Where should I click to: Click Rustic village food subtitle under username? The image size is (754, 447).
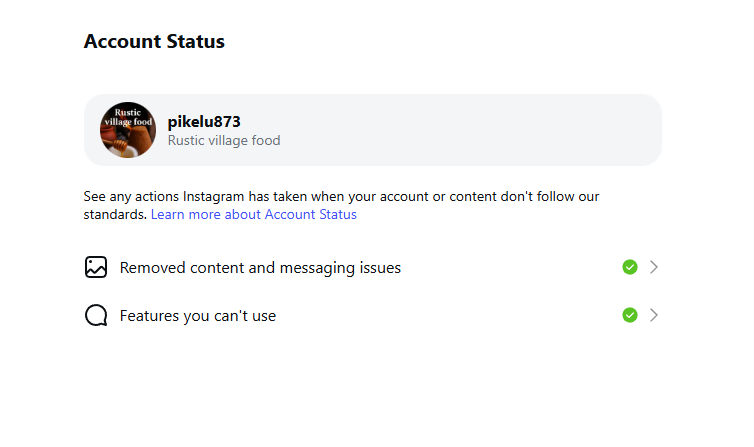[x=224, y=141]
